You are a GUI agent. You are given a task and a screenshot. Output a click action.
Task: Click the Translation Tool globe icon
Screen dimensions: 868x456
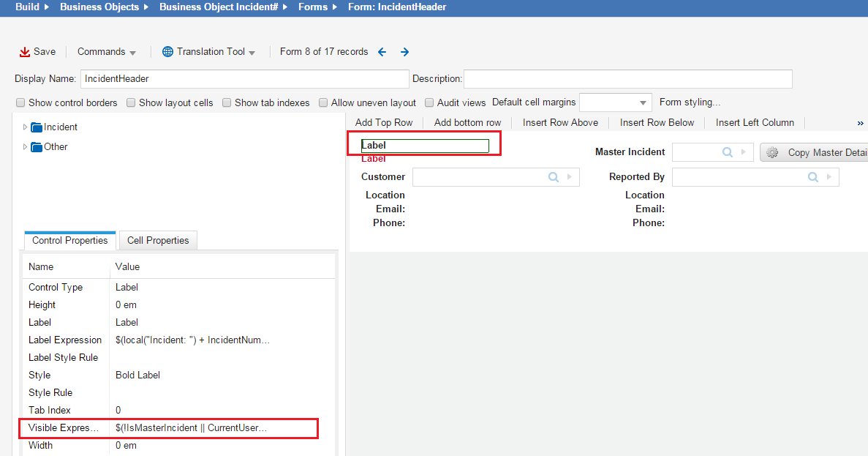[x=167, y=52]
